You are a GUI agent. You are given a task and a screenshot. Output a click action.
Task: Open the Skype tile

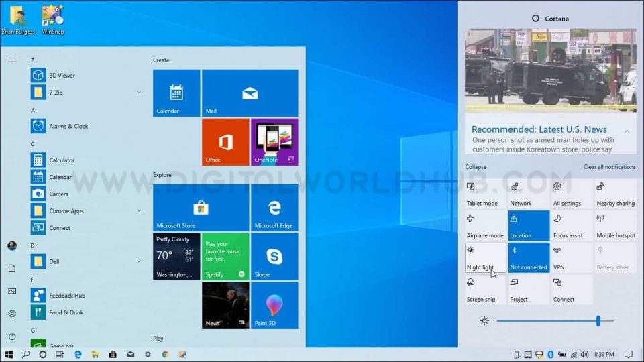274,257
